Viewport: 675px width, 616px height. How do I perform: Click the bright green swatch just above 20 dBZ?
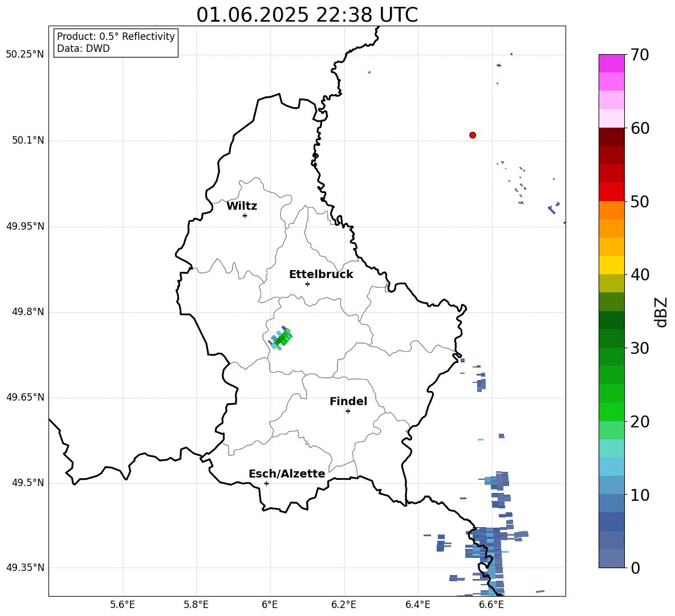pyautogui.click(x=612, y=411)
